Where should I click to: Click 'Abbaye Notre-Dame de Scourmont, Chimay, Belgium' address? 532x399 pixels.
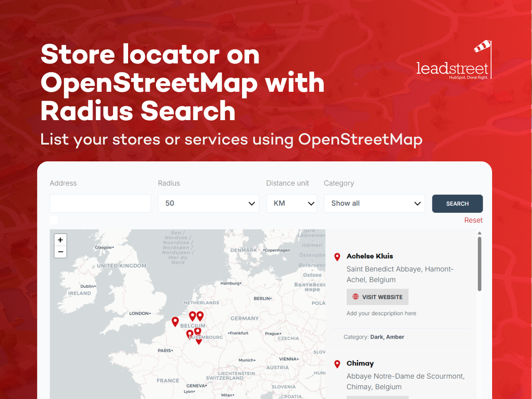click(x=406, y=382)
